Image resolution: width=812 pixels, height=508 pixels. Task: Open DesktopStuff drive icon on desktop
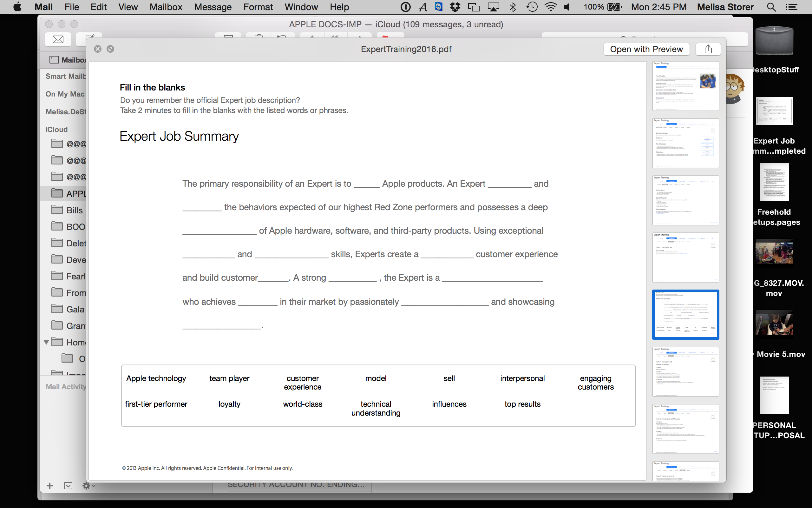[x=774, y=40]
